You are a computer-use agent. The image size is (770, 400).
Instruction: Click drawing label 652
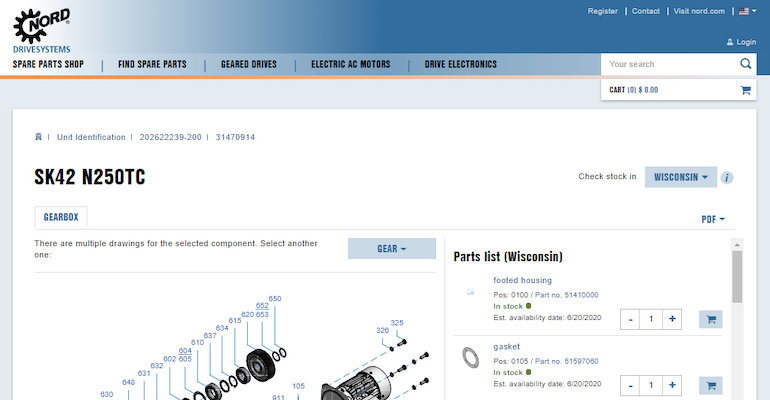click(x=262, y=306)
